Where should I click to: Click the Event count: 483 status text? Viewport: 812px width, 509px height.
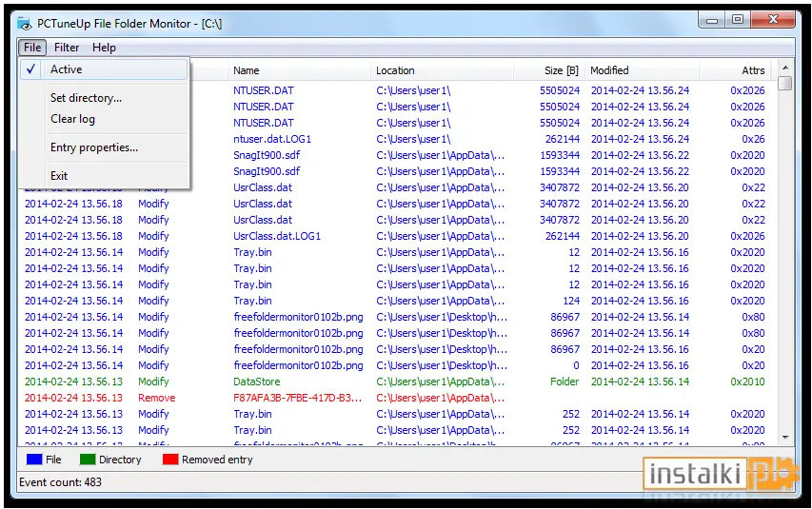pyautogui.click(x=61, y=482)
